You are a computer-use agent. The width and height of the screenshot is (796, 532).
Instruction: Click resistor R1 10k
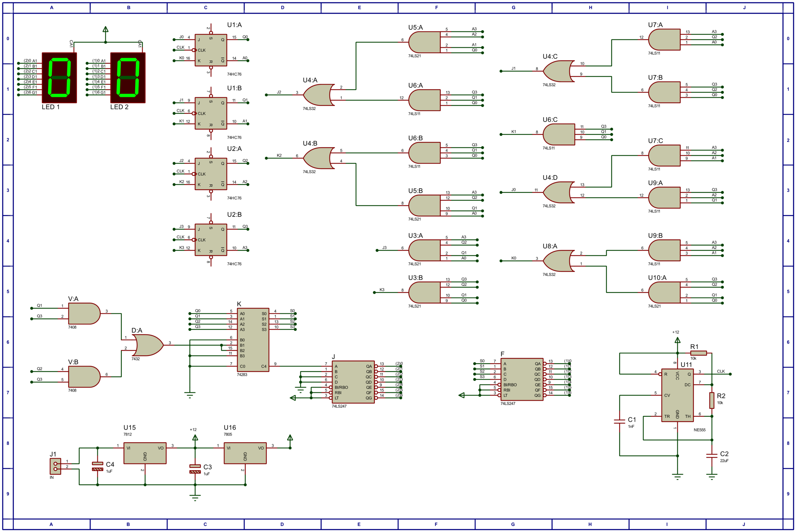(698, 353)
